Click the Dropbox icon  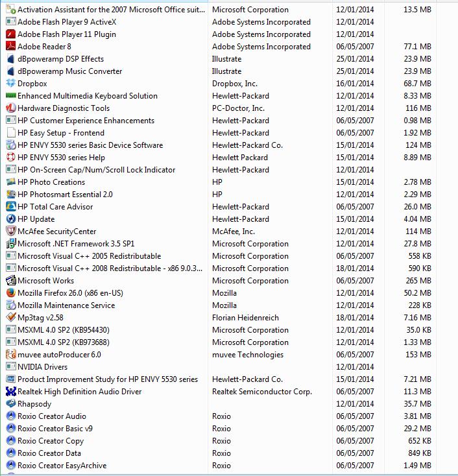(11, 83)
